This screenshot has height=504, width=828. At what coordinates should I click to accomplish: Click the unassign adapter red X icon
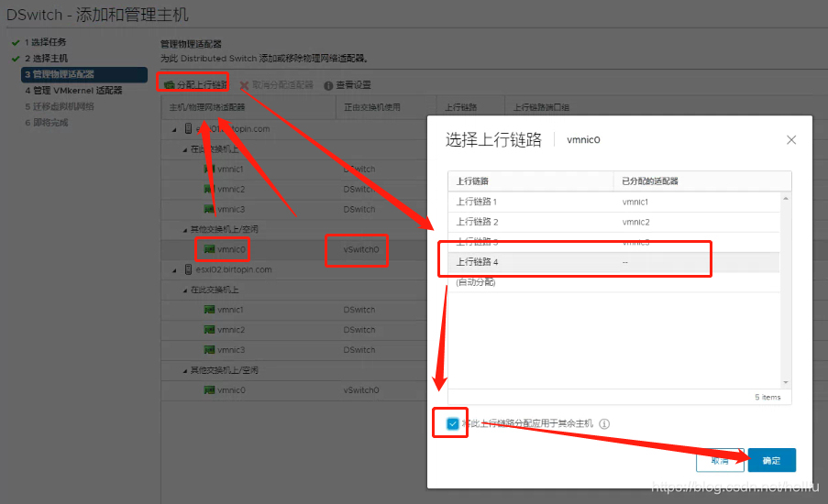point(244,85)
